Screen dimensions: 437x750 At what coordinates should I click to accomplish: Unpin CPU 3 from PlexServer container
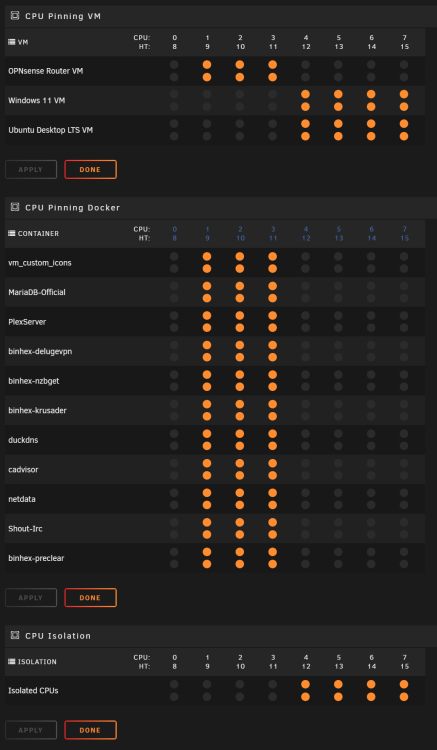(273, 316)
